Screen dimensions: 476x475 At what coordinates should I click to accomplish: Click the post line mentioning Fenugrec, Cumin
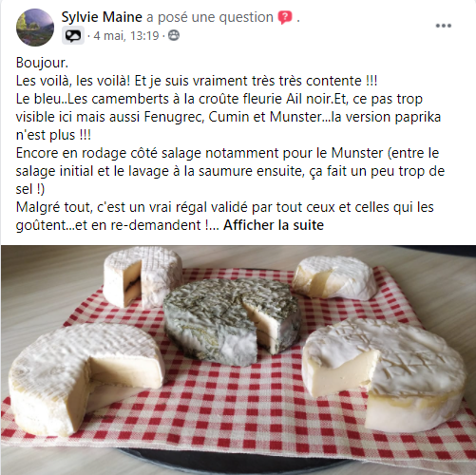[x=228, y=117]
